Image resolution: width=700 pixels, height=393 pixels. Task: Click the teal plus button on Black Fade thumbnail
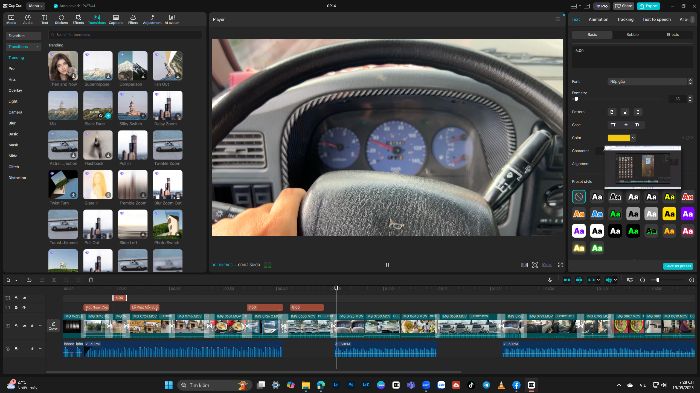(x=108, y=116)
